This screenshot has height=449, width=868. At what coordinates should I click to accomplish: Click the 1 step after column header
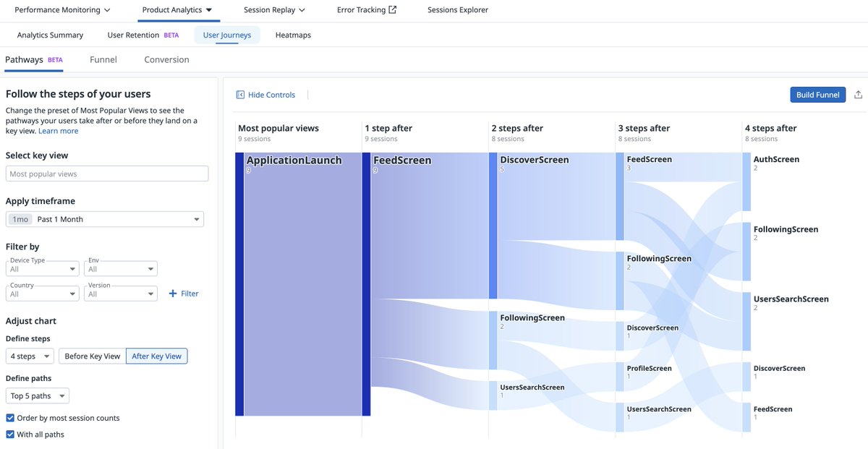click(388, 128)
